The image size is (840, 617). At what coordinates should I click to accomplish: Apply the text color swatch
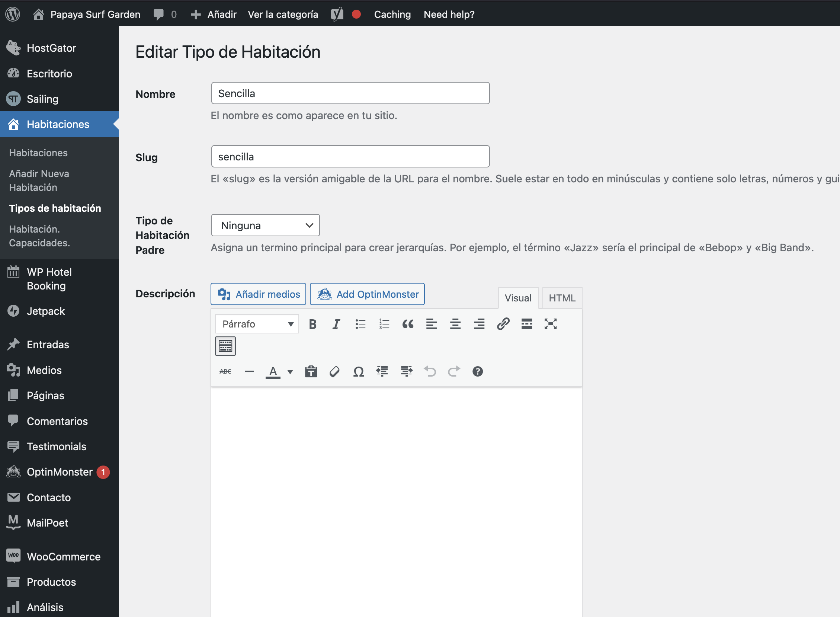coord(273,372)
